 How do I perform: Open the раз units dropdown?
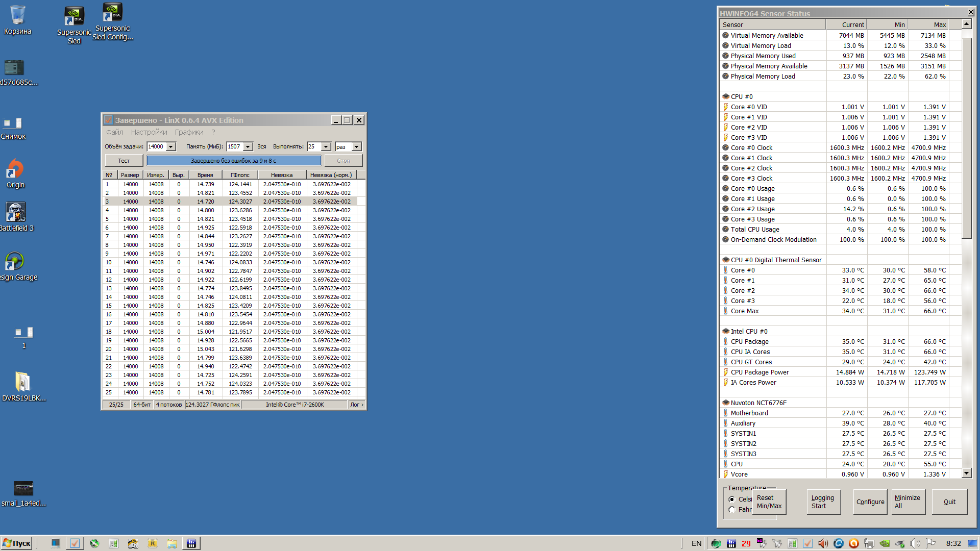click(x=356, y=147)
